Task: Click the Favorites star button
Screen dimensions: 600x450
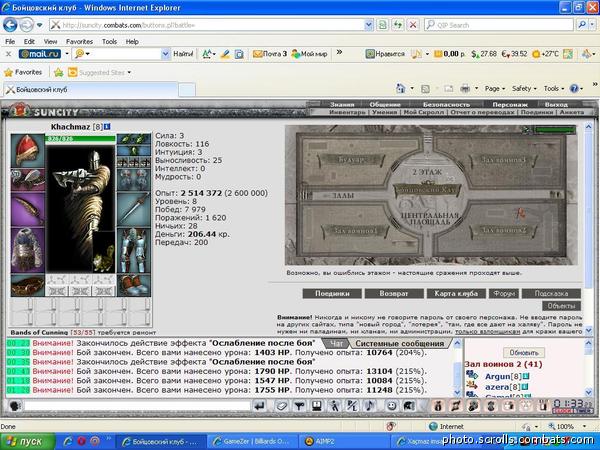Action: (x=23, y=72)
